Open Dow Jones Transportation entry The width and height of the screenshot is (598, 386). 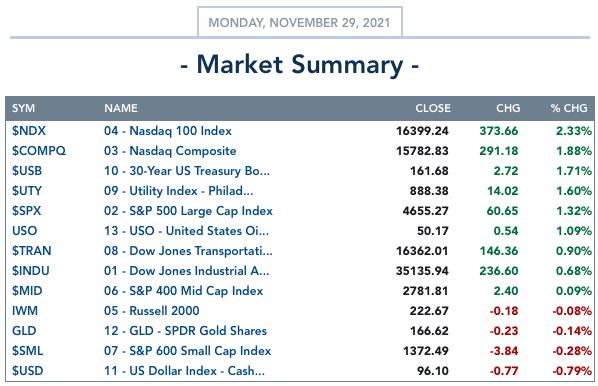[188, 251]
